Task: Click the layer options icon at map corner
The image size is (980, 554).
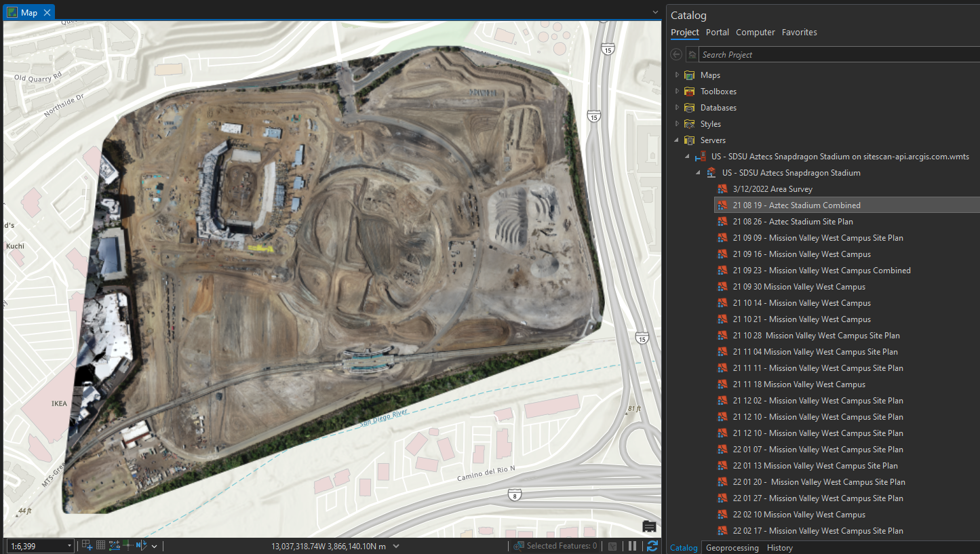Action: click(648, 526)
